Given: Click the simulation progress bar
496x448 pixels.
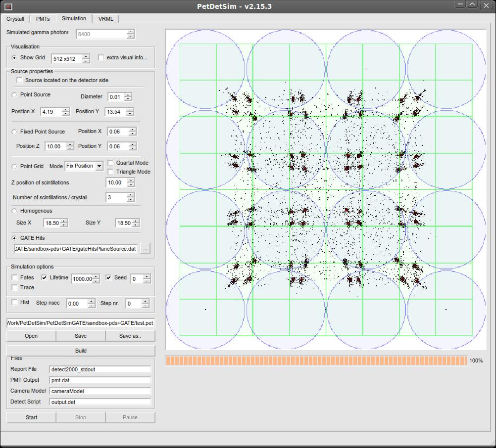Looking at the screenshot, I should 316,360.
